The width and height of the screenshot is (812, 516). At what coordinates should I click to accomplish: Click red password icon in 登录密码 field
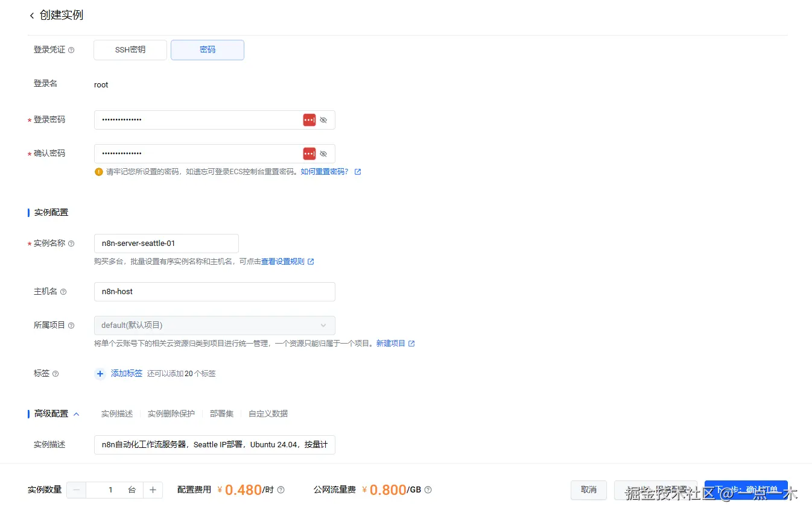[309, 119]
